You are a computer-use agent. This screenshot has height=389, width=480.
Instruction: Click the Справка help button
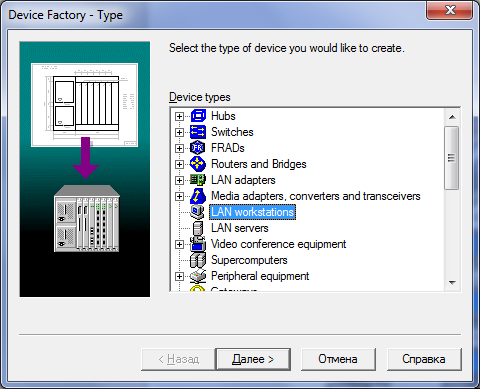coord(424,359)
